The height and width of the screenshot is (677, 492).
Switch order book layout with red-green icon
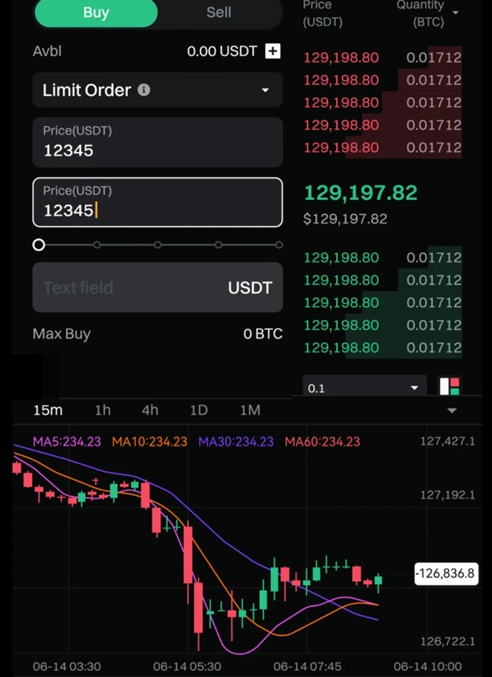(449, 386)
